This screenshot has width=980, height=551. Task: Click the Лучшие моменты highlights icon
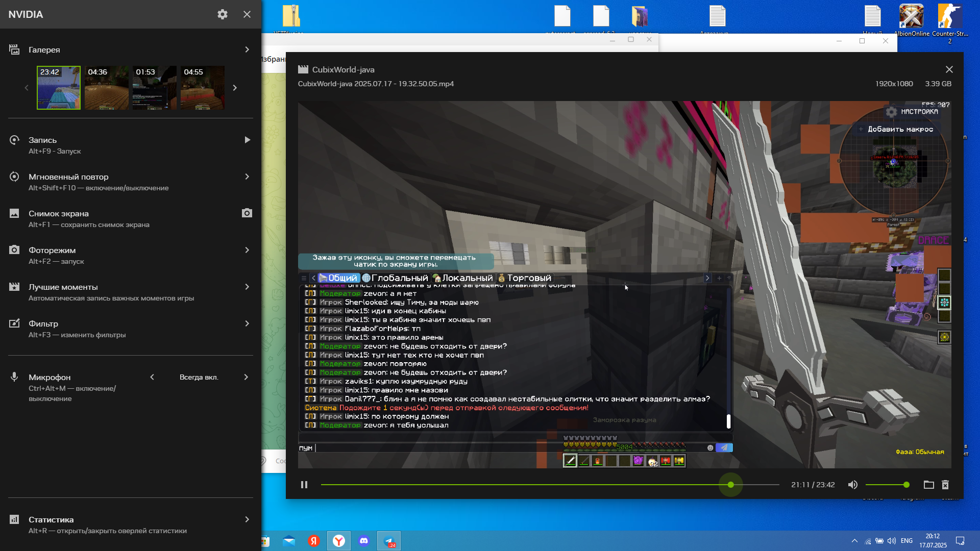click(14, 287)
